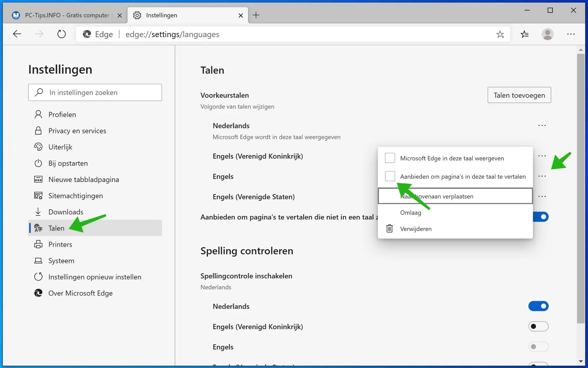The image size is (588, 368).
Task: Open Sitemachtigingen settings
Action: point(95,195)
